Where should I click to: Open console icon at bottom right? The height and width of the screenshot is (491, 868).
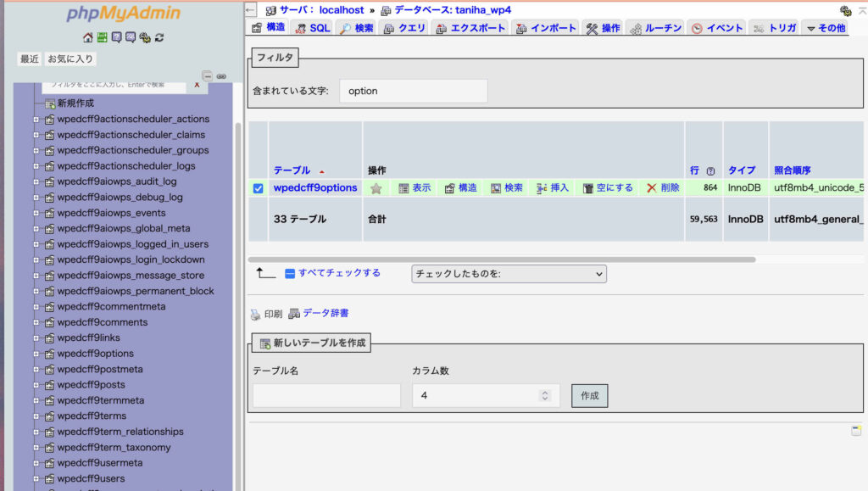pos(856,431)
